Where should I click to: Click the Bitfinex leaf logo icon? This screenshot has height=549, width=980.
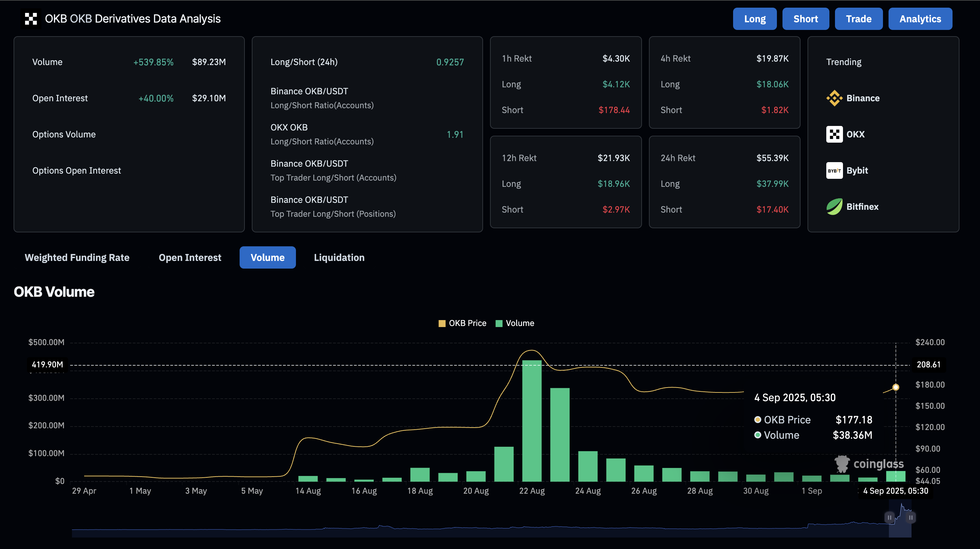pos(834,207)
